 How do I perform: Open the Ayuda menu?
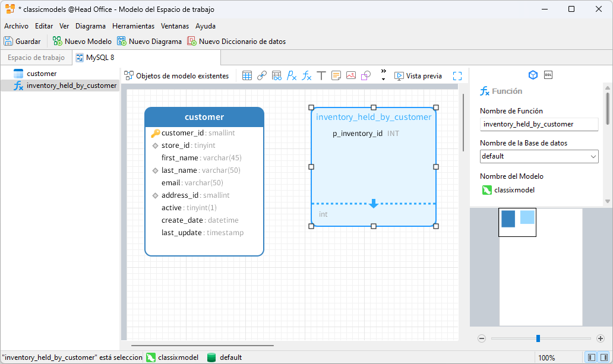(x=206, y=26)
